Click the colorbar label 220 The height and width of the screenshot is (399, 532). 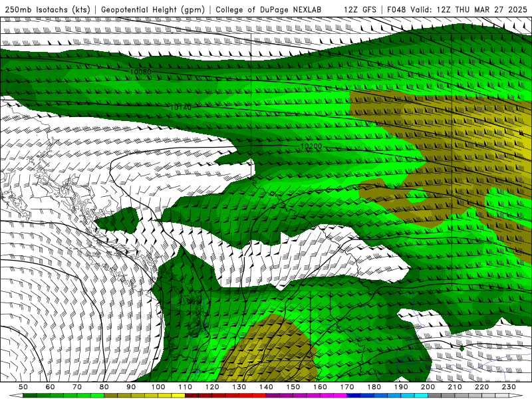tap(481, 387)
